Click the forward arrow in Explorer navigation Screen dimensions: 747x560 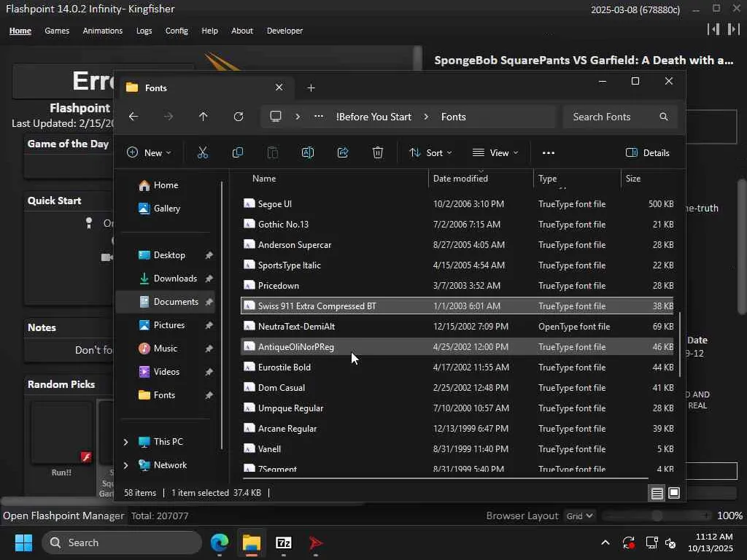coord(169,117)
